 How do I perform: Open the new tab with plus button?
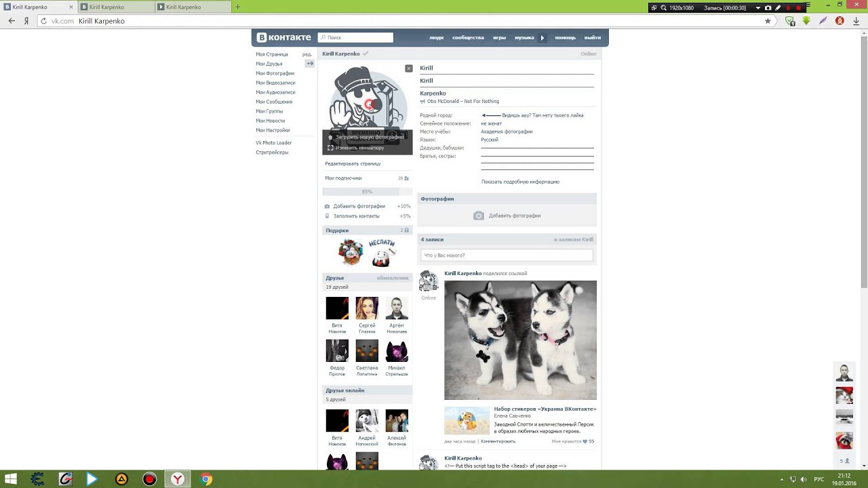(x=237, y=7)
